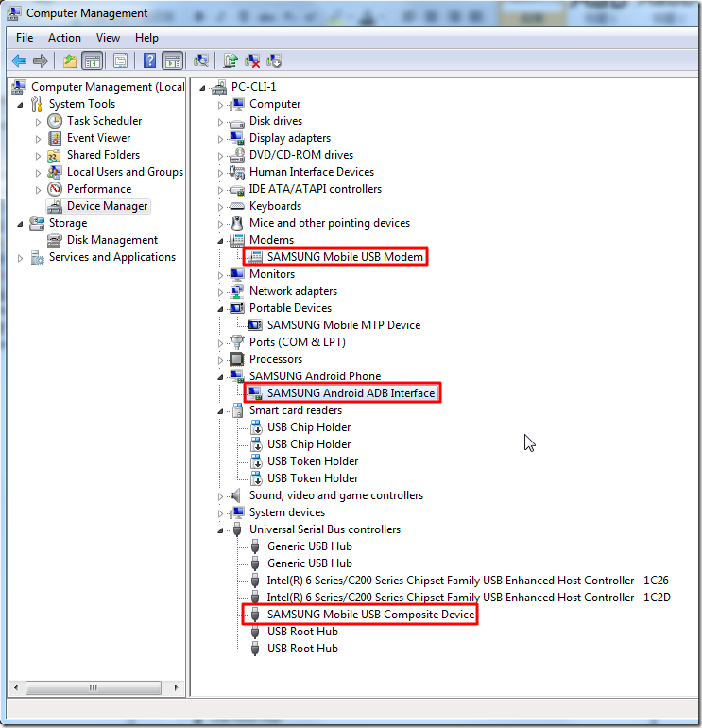Select the System devices category
Viewport: 702px width, 728px height.
tap(287, 512)
